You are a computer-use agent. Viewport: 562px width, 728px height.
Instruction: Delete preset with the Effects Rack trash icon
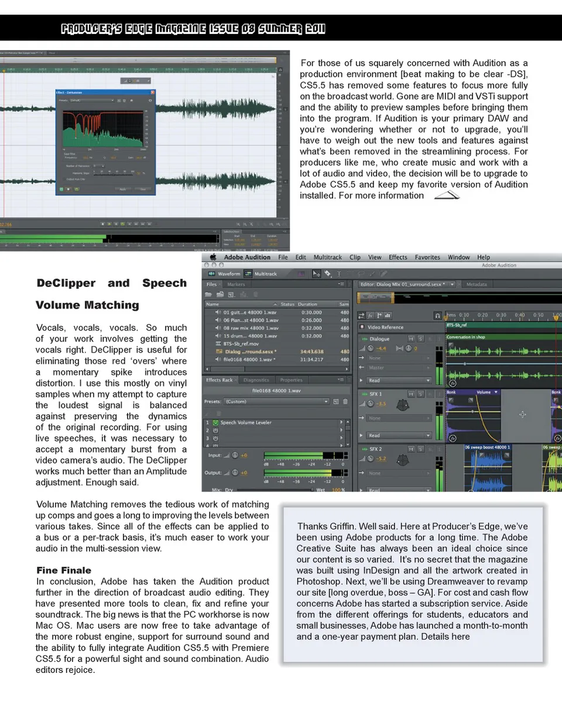pyautogui.click(x=345, y=402)
